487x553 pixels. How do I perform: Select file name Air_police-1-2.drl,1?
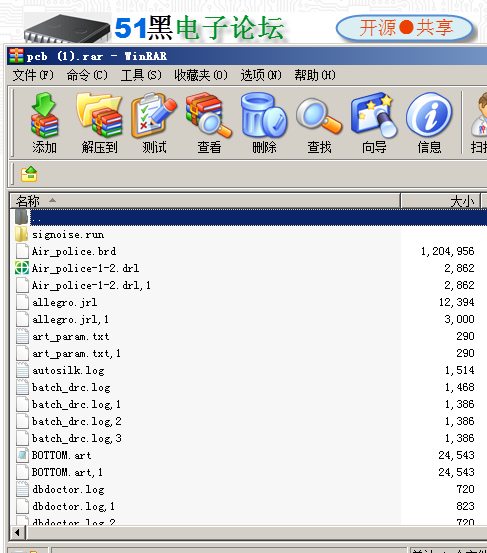(91, 285)
